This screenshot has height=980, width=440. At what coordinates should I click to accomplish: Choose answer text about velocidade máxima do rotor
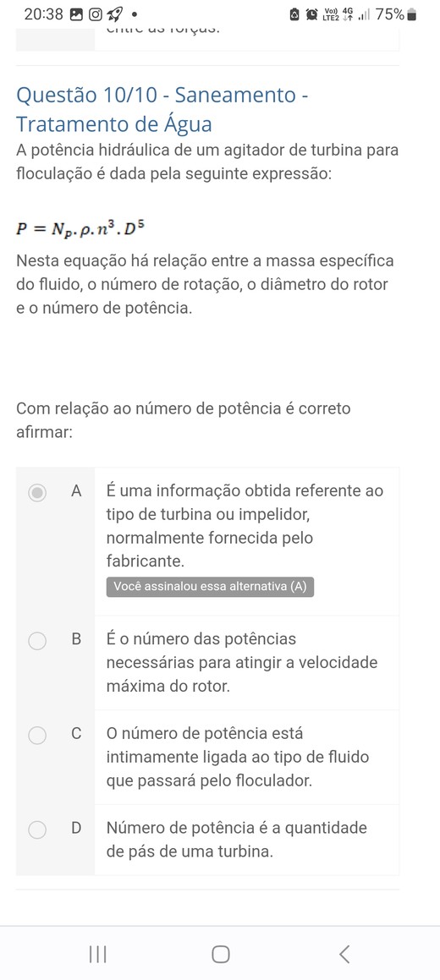click(242, 663)
